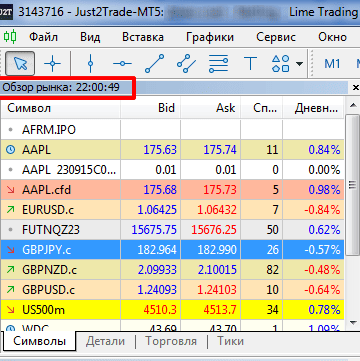Click AAPL.cfd daily change 0.98%
Screen dimensions: 360x361
tap(324, 190)
